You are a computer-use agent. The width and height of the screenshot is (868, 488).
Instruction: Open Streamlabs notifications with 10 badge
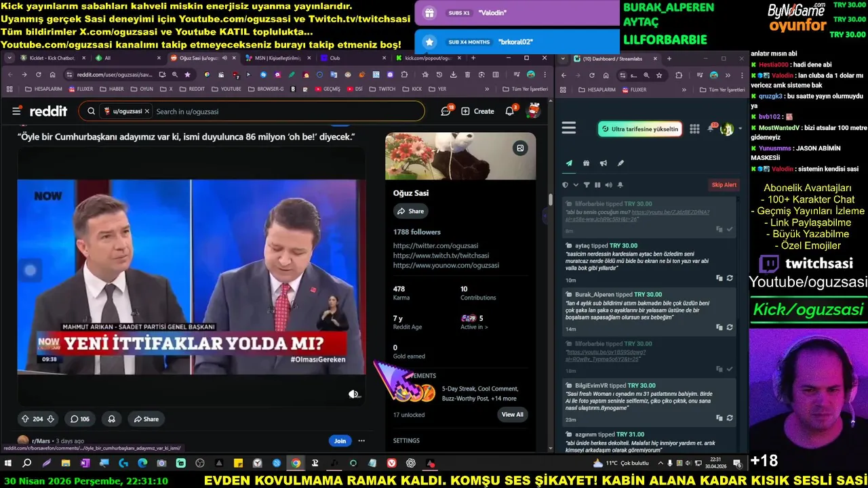(711, 128)
